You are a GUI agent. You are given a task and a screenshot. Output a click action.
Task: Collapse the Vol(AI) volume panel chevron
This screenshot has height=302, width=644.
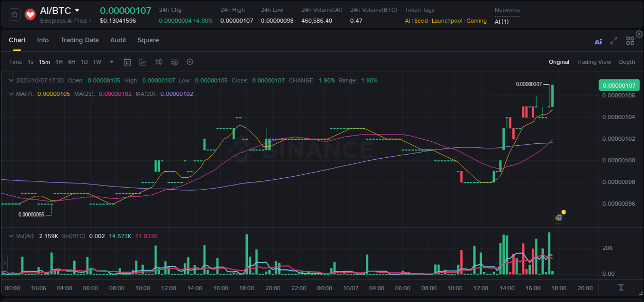click(x=10, y=236)
